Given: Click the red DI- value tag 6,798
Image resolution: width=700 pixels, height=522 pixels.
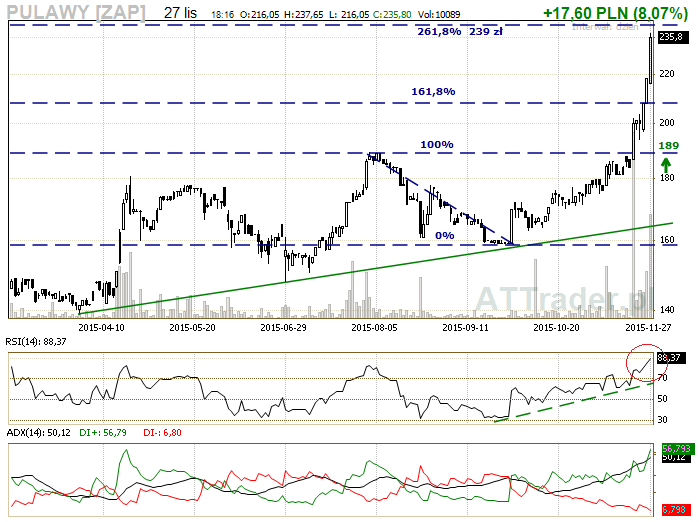Looking at the screenshot, I should 676,509.
